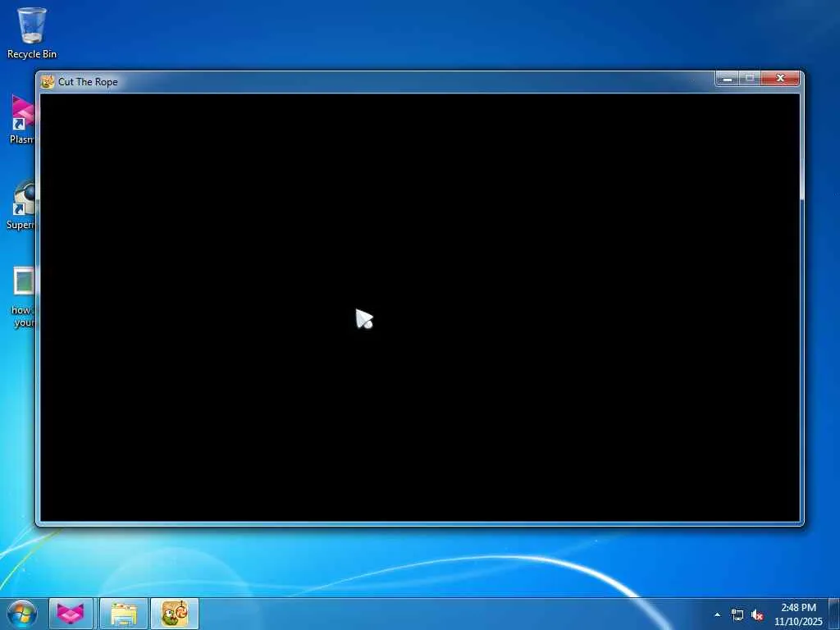Close the Cut The Rope window
This screenshot has height=630, width=840.
click(780, 79)
